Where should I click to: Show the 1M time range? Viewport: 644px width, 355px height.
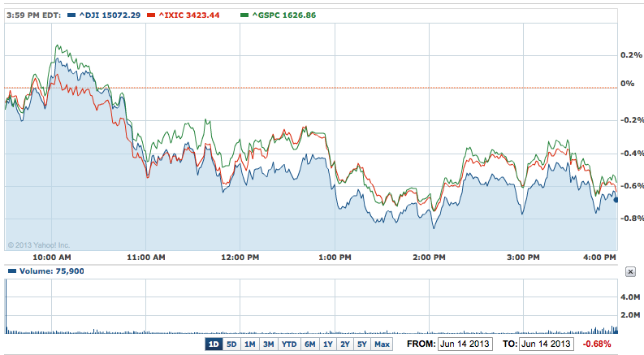tap(250, 344)
